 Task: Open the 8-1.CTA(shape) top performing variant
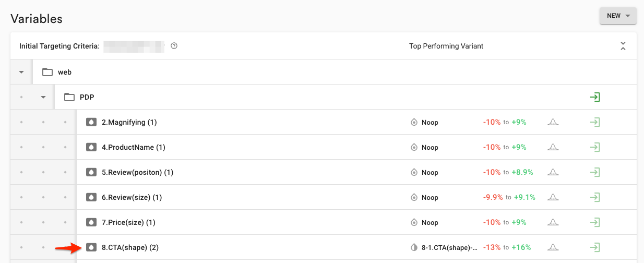click(x=449, y=247)
